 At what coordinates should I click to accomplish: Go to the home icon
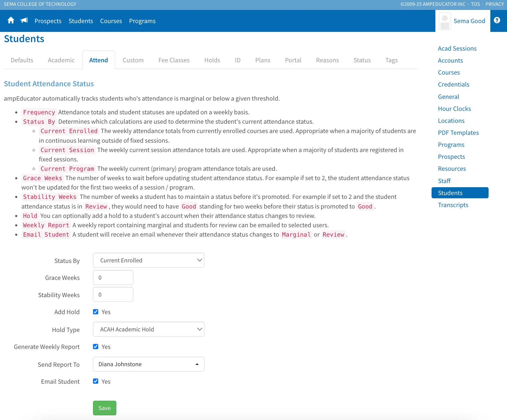pos(11,20)
